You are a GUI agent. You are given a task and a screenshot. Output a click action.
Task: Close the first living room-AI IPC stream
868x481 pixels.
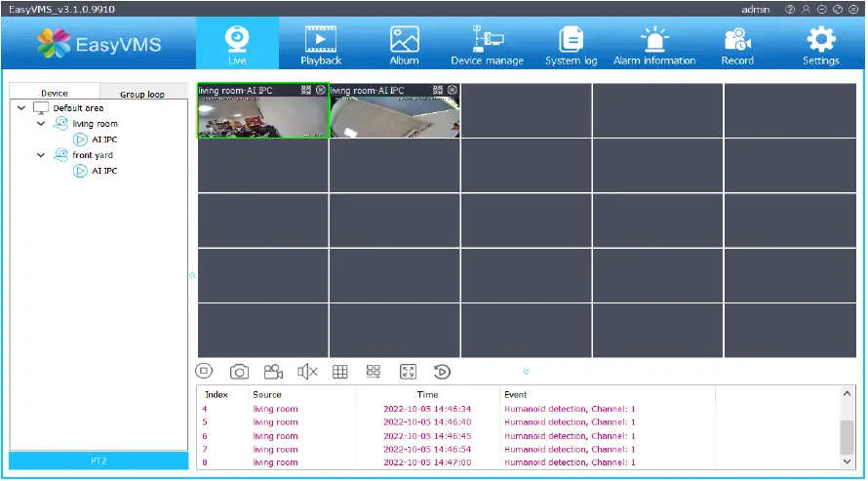[x=321, y=90]
